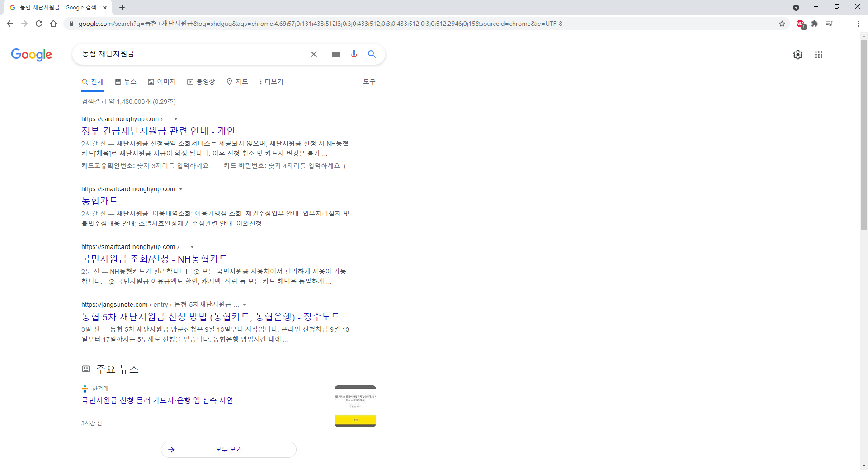Click the 한겨레 news source icon
The image size is (868, 470).
pos(85,389)
